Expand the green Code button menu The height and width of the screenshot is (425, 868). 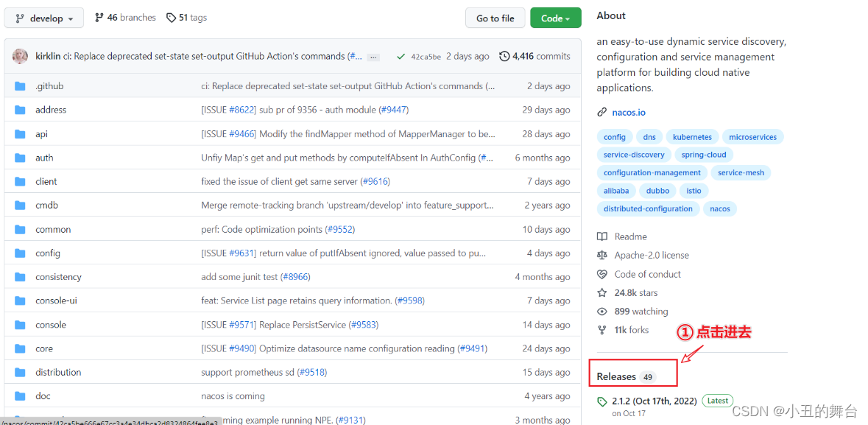coord(555,18)
